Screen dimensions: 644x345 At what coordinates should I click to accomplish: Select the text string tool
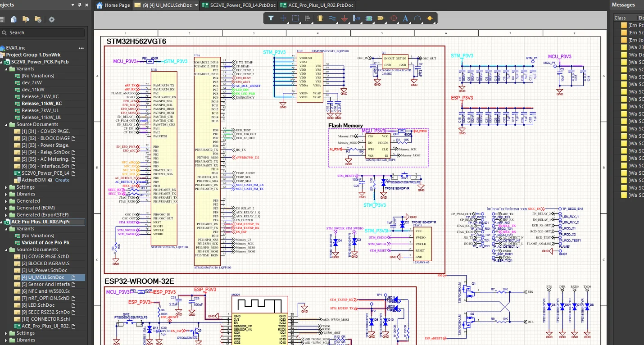(x=405, y=18)
